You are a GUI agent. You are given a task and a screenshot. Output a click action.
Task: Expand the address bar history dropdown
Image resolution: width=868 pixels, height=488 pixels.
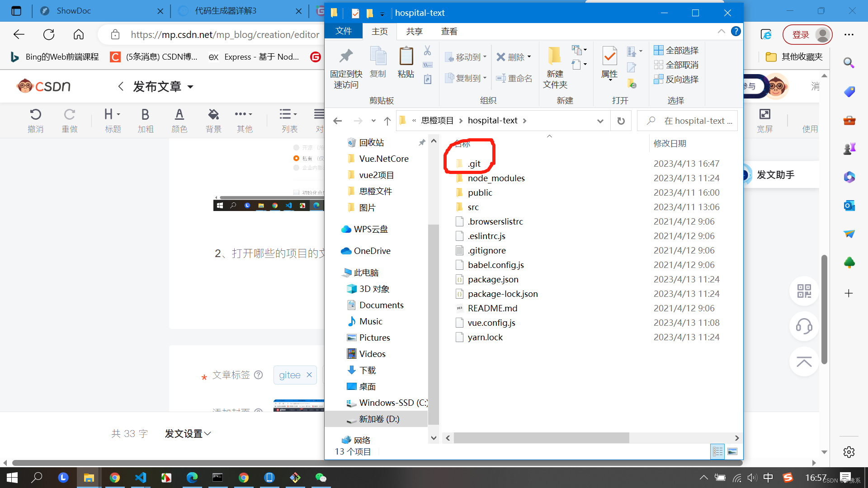tap(600, 121)
